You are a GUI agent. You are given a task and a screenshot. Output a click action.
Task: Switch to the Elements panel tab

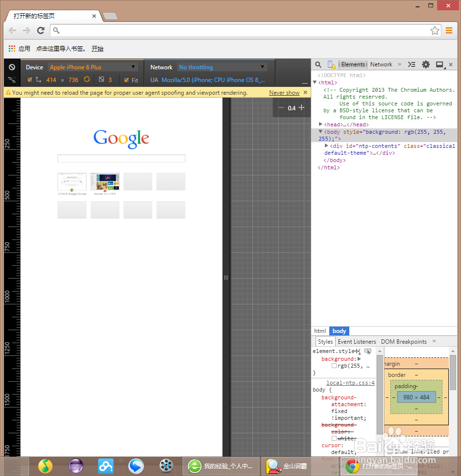point(353,64)
